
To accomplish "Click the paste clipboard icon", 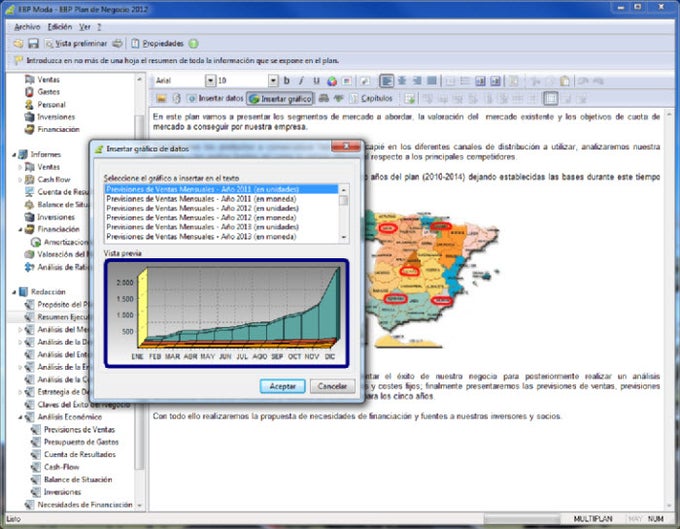I will coord(565,81).
